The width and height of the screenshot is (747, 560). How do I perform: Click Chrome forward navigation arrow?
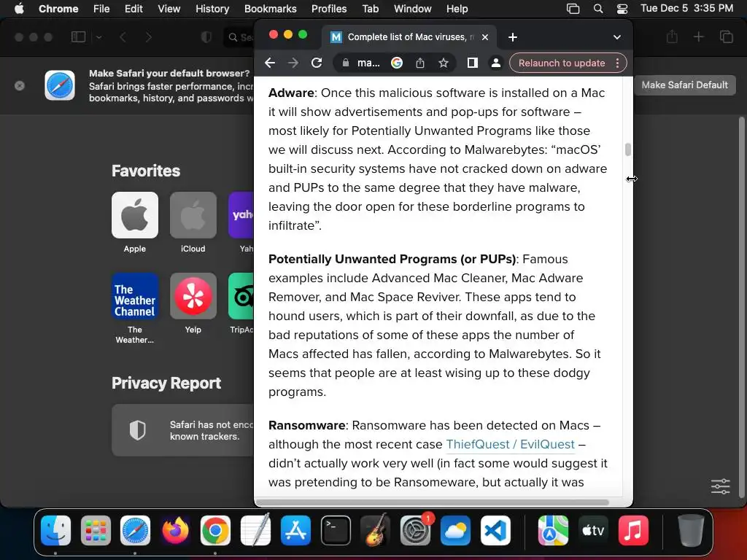[293, 63]
